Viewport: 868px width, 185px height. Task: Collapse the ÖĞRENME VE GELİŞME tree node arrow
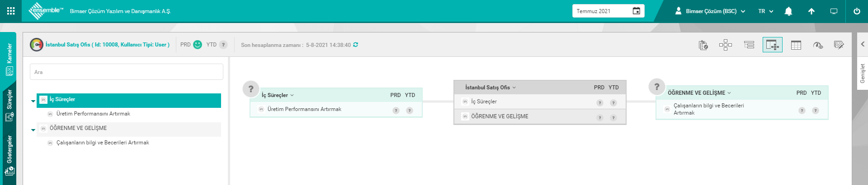click(x=33, y=130)
